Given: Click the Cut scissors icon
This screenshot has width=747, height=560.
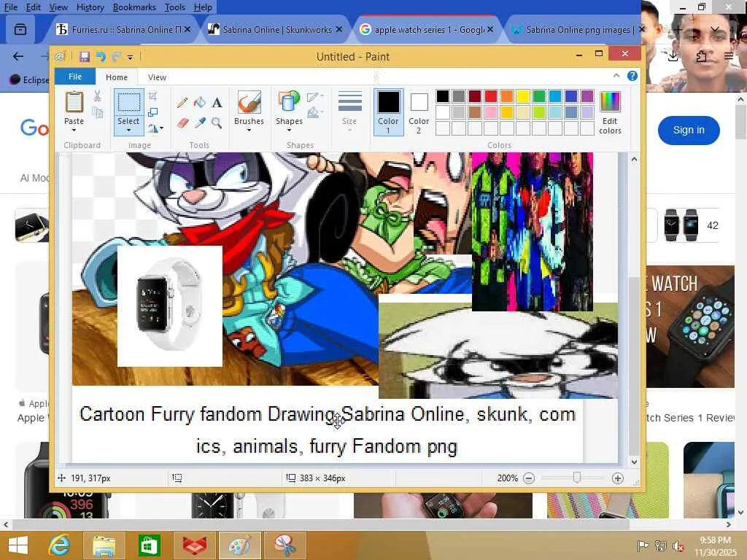Looking at the screenshot, I should click(97, 96).
